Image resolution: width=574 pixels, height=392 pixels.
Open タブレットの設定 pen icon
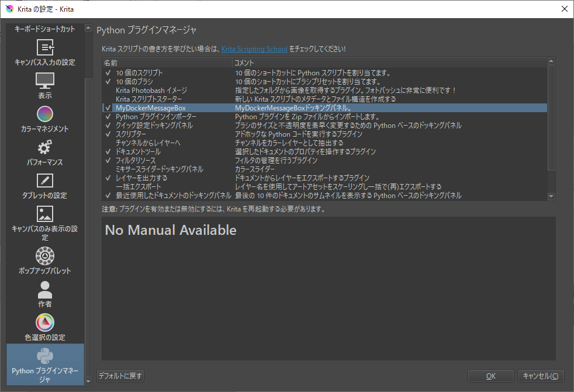(45, 181)
